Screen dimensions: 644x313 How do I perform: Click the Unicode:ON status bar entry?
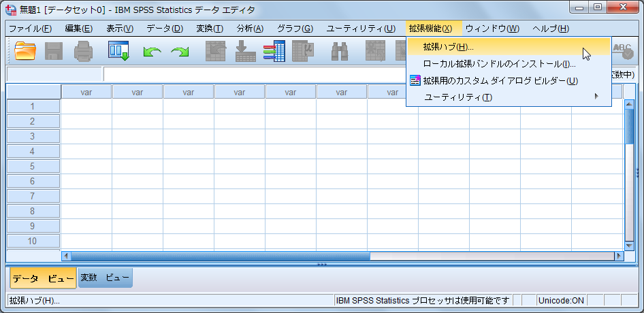pyautogui.click(x=562, y=301)
